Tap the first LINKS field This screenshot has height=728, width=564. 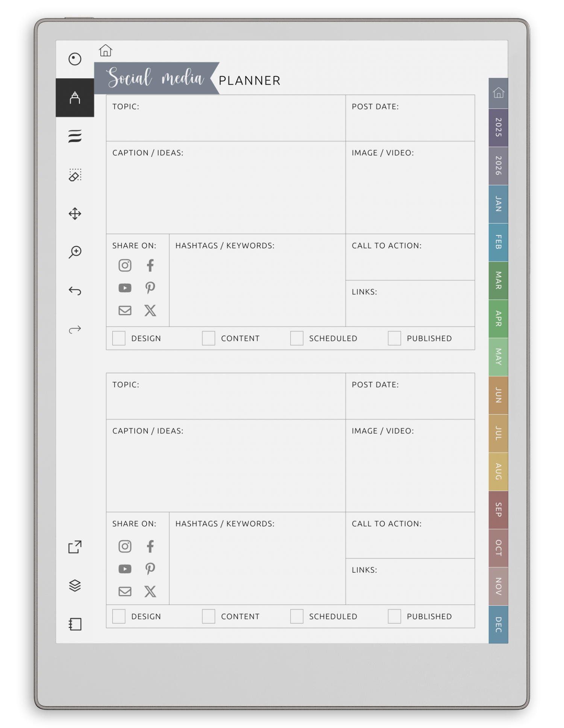tap(410, 304)
